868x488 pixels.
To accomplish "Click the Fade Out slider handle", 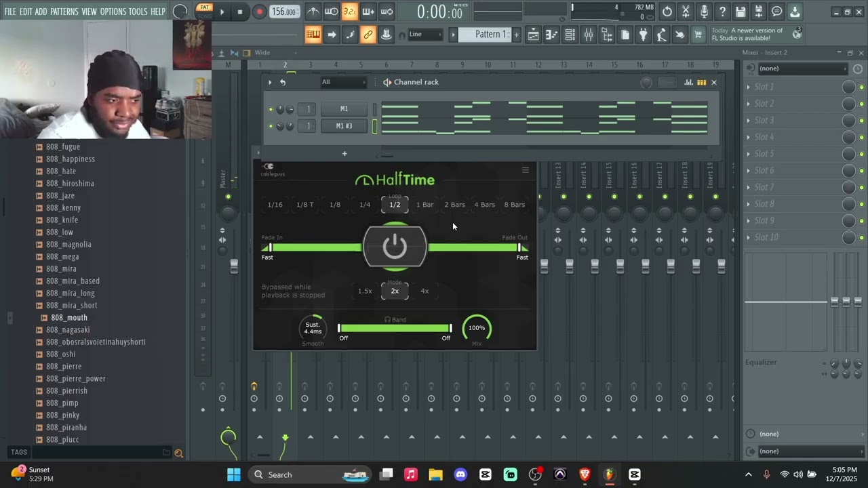I will pyautogui.click(x=519, y=247).
